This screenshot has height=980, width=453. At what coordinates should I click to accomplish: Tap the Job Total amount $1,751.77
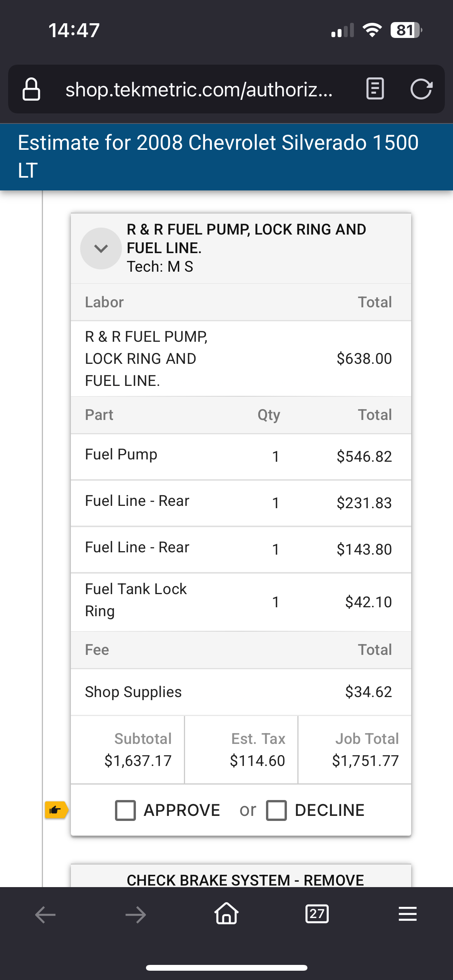click(365, 761)
